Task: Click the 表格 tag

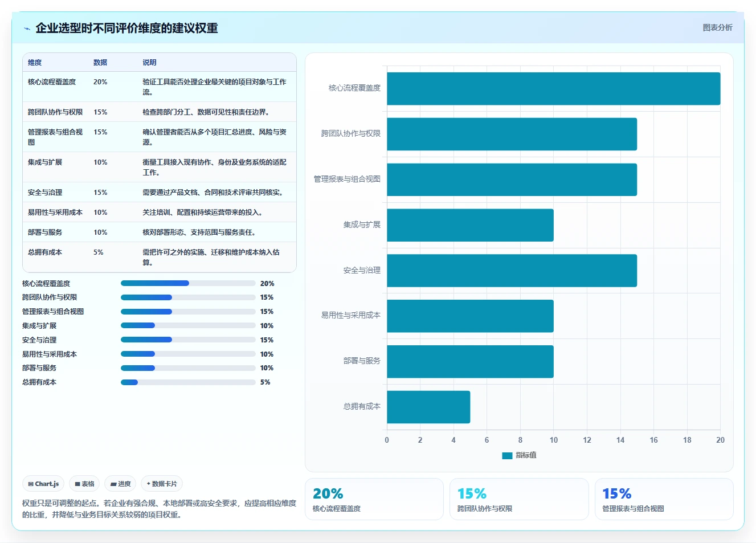Action: tap(84, 484)
